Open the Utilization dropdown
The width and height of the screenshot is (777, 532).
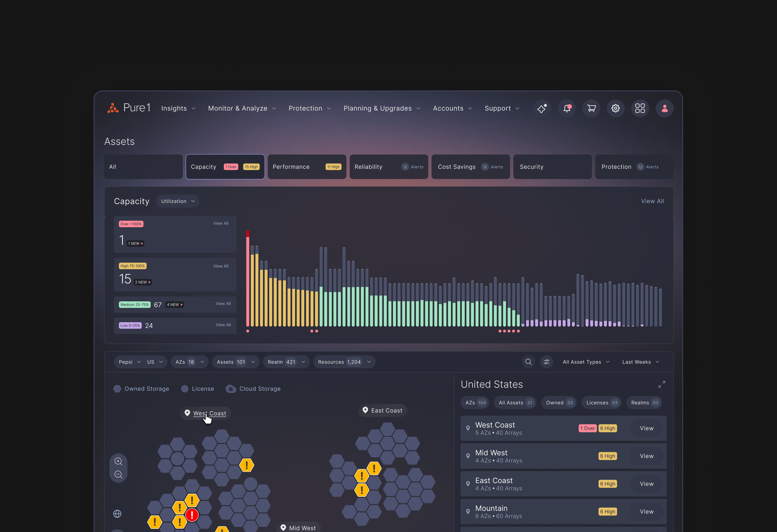(x=177, y=201)
